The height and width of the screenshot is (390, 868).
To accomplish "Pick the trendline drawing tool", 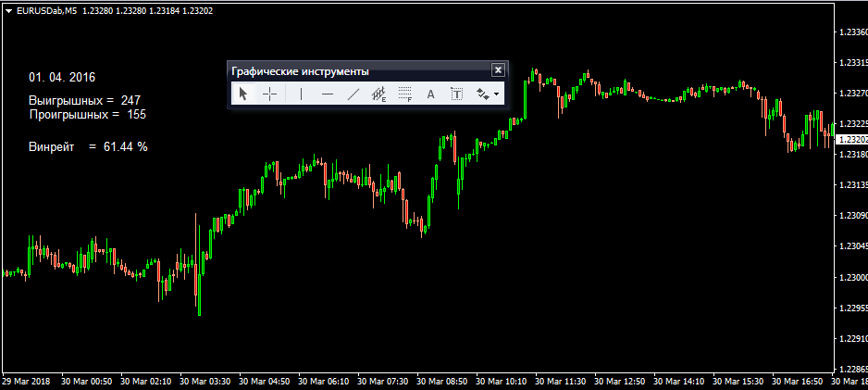I will (x=353, y=94).
